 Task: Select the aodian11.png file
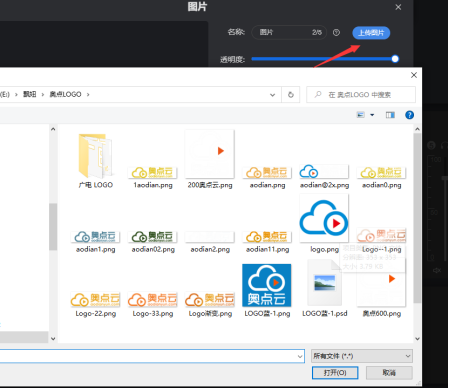(267, 242)
